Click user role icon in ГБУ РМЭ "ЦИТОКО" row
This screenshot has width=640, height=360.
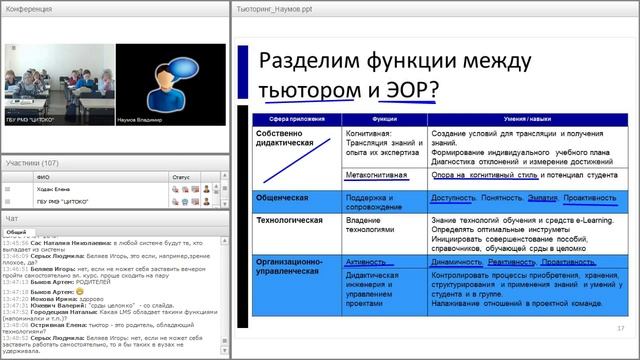(x=207, y=202)
